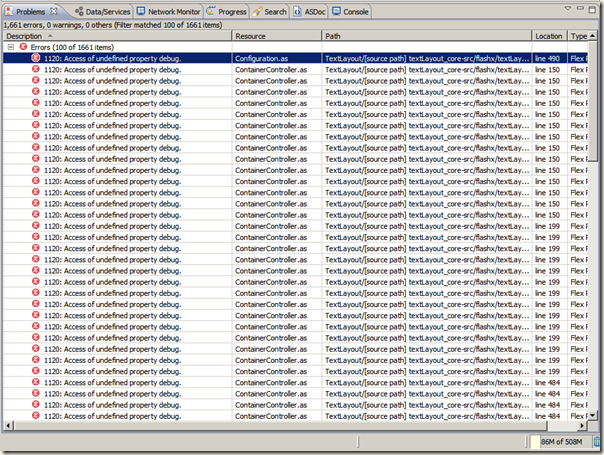604x455 pixels.
Task: Click the Network Monitor tab icon
Action: [141, 12]
